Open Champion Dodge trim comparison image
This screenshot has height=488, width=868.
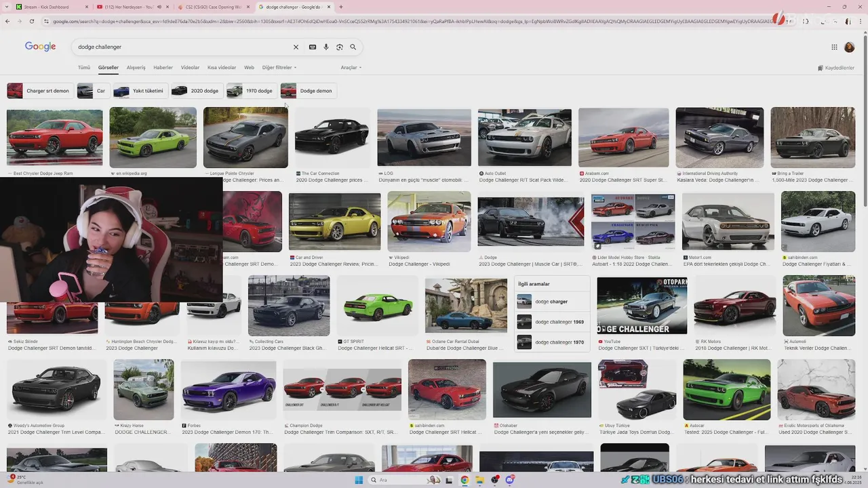click(x=342, y=390)
